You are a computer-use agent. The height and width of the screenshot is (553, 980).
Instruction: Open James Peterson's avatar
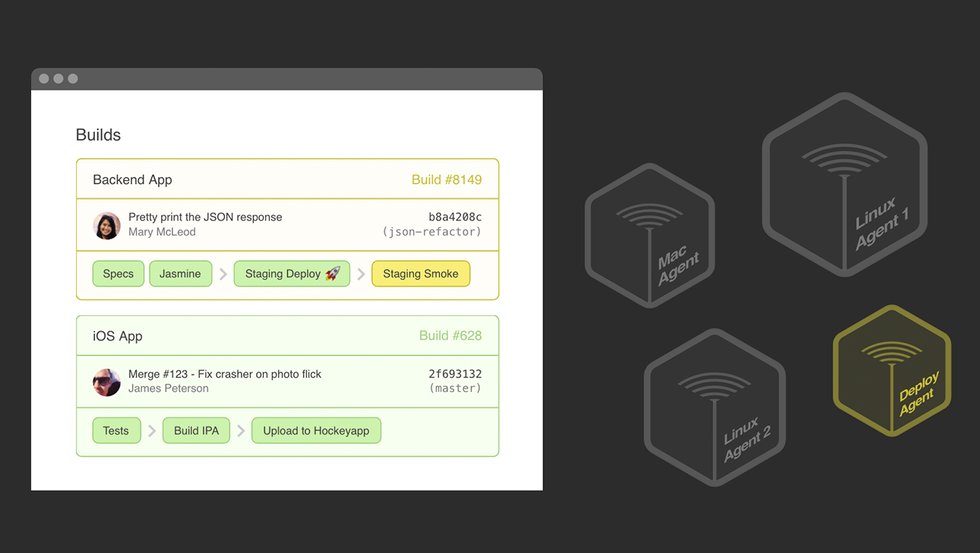106,382
